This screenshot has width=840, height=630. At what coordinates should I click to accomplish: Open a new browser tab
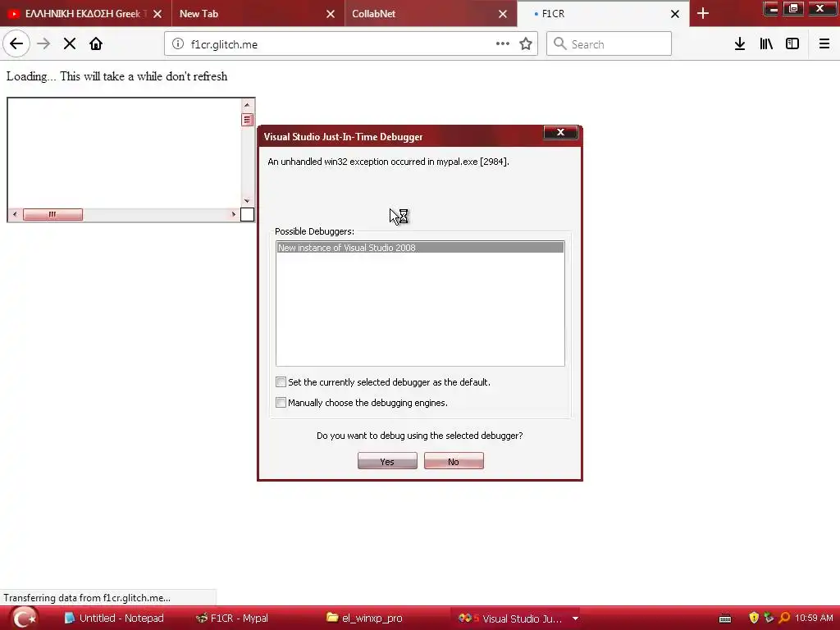[703, 14]
